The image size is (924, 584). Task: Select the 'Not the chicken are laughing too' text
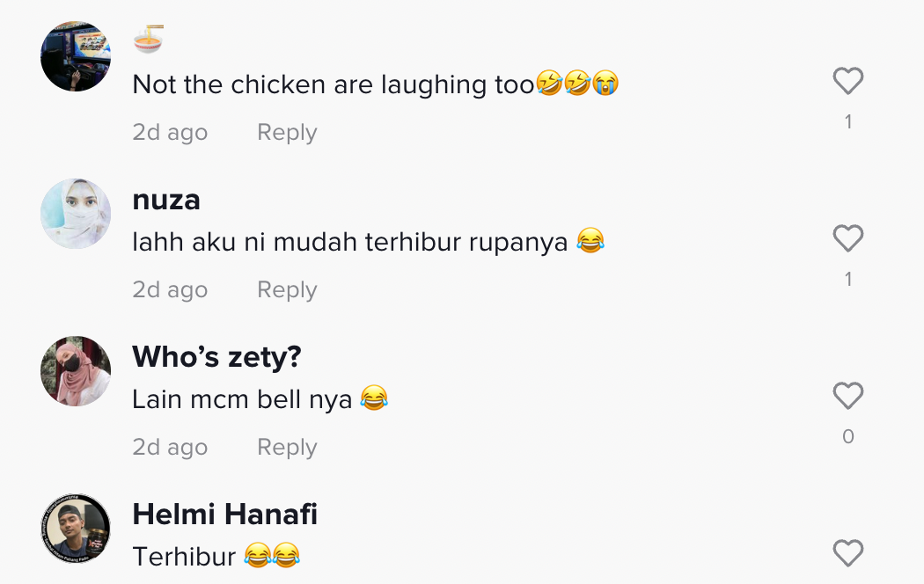coord(333,84)
